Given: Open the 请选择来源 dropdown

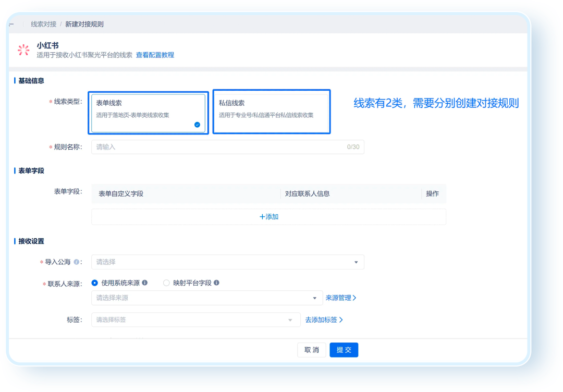Looking at the screenshot, I should (207, 298).
